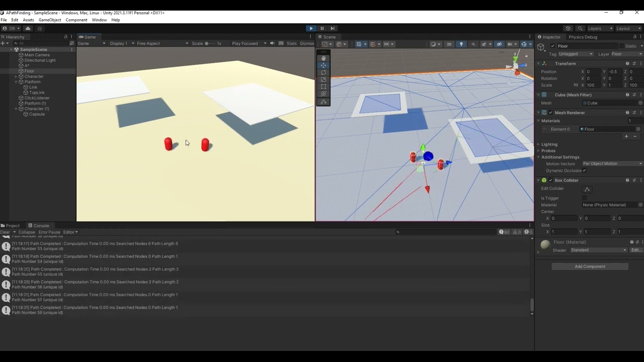
Task: Open the File menu
Action: (x=4, y=20)
